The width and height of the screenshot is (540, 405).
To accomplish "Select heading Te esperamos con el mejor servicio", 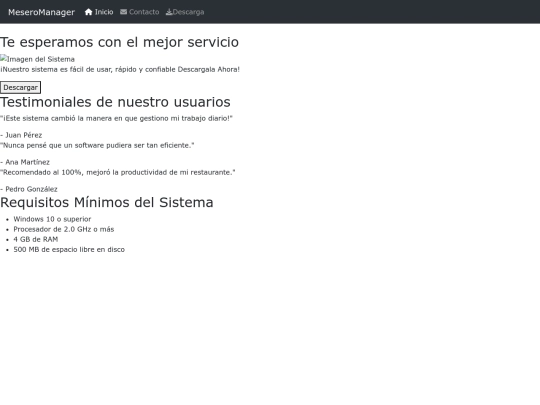I will 119,42.
